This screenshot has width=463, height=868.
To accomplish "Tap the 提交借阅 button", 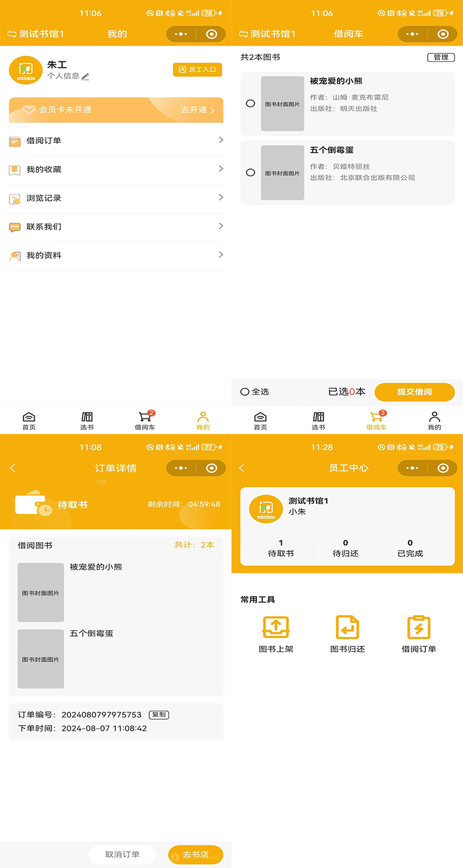I will click(415, 392).
